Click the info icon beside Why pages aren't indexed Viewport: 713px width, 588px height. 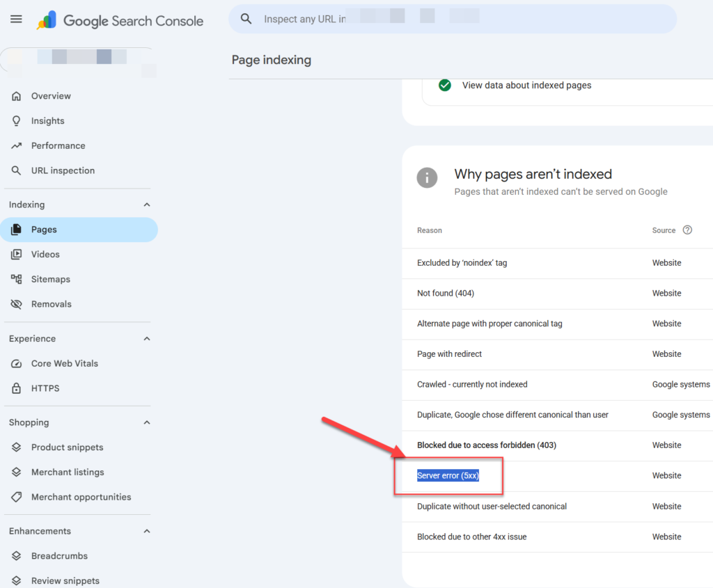(x=427, y=177)
